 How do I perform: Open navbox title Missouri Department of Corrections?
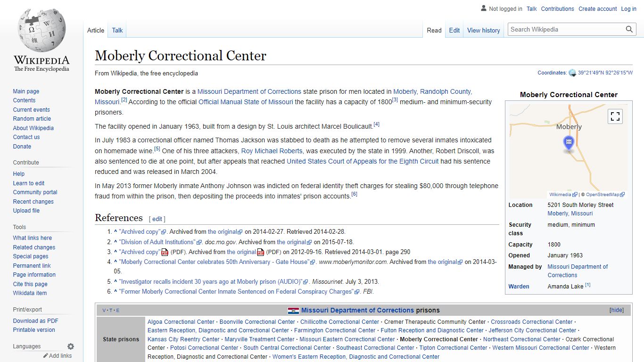pyautogui.click(x=357, y=310)
